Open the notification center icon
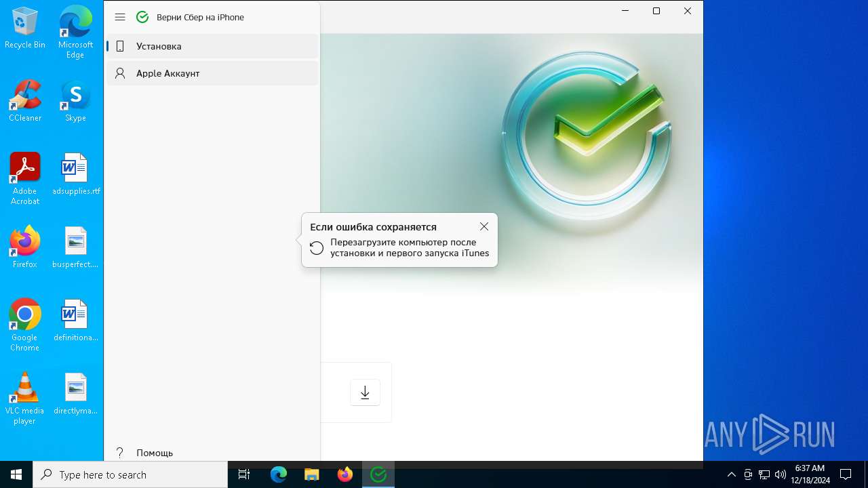This screenshot has width=868, height=488. click(846, 474)
